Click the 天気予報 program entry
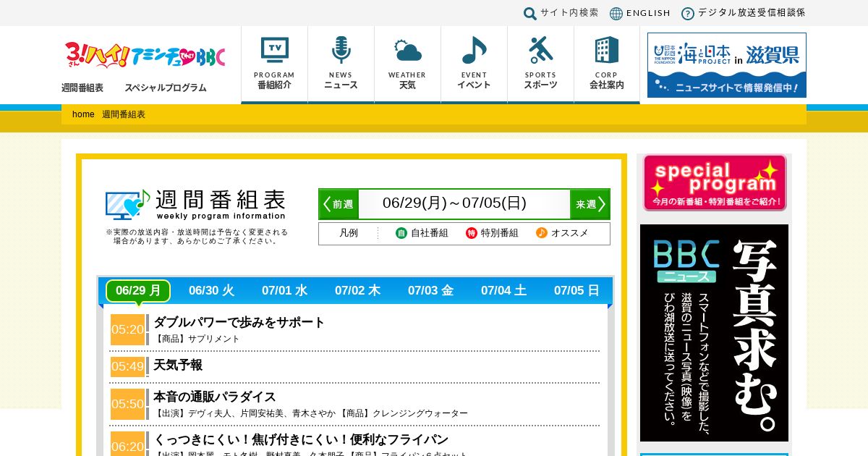Image resolution: width=868 pixels, height=456 pixels. click(x=178, y=366)
